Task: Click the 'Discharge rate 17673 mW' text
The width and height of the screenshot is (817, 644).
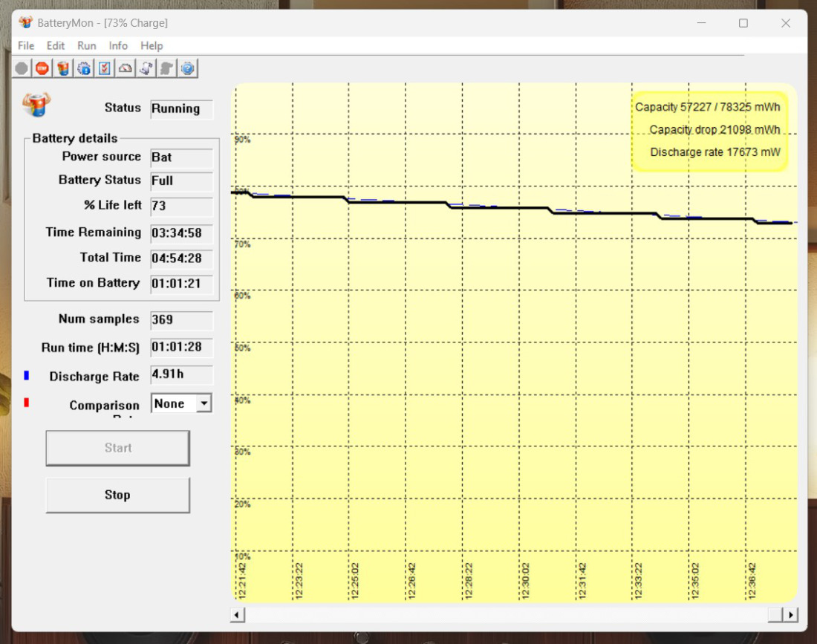Action: click(715, 152)
